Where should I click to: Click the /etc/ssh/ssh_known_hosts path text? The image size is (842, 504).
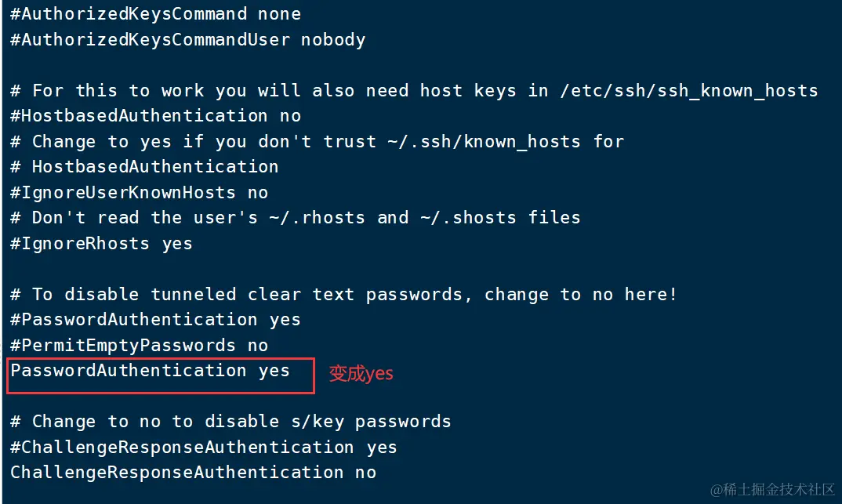pos(688,90)
